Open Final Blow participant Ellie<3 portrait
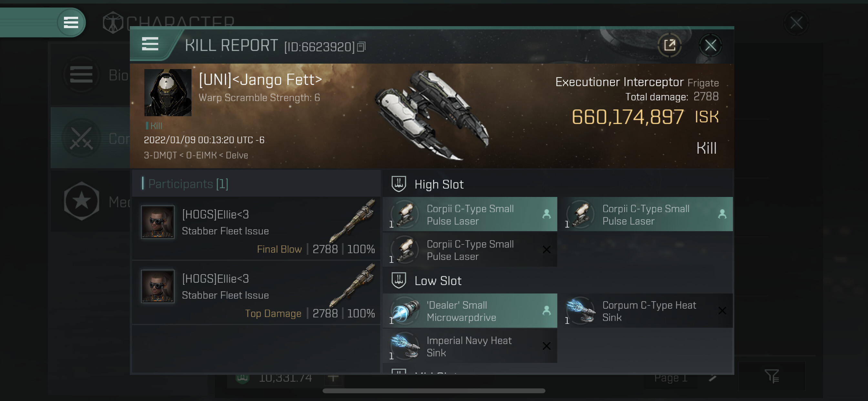The width and height of the screenshot is (868, 401). (x=158, y=222)
